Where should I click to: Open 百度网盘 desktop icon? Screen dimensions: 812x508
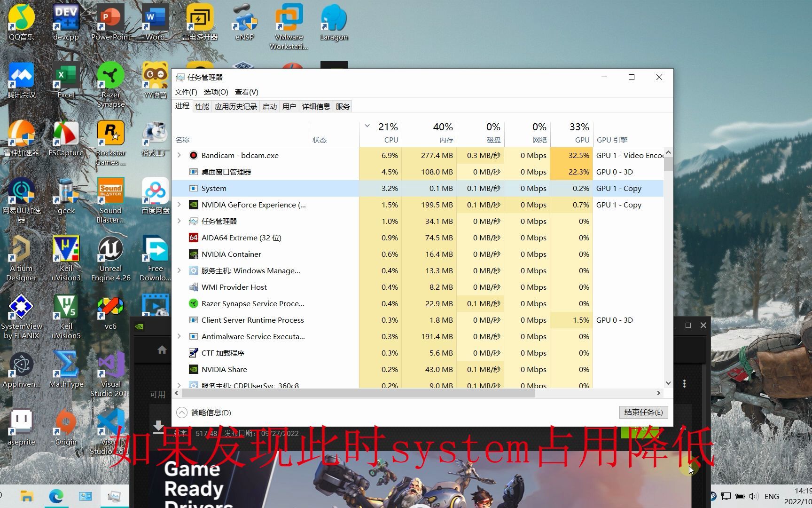(x=155, y=196)
